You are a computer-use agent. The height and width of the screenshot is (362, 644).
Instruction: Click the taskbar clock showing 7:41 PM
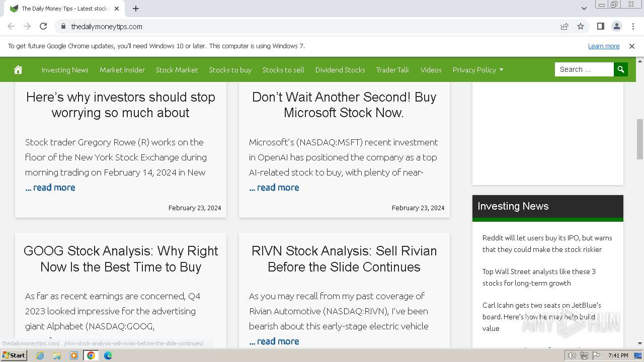click(x=618, y=355)
